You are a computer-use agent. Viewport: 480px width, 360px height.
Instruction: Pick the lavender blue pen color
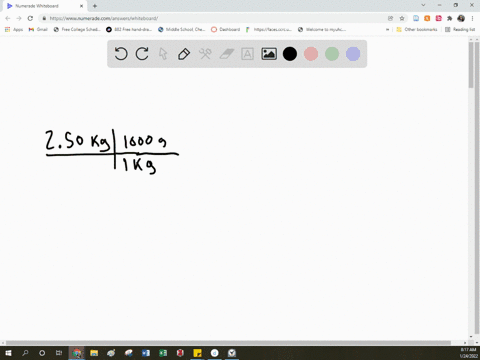[353, 54]
